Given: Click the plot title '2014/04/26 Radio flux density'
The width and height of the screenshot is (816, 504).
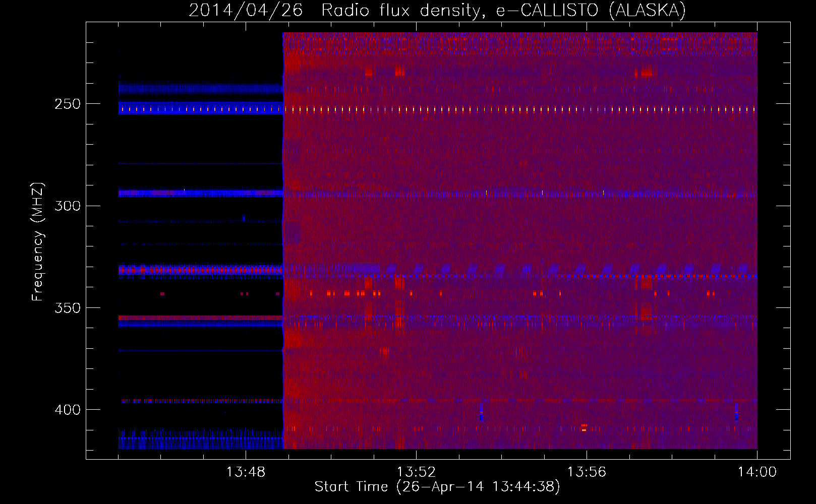Looking at the screenshot, I should (x=336, y=10).
